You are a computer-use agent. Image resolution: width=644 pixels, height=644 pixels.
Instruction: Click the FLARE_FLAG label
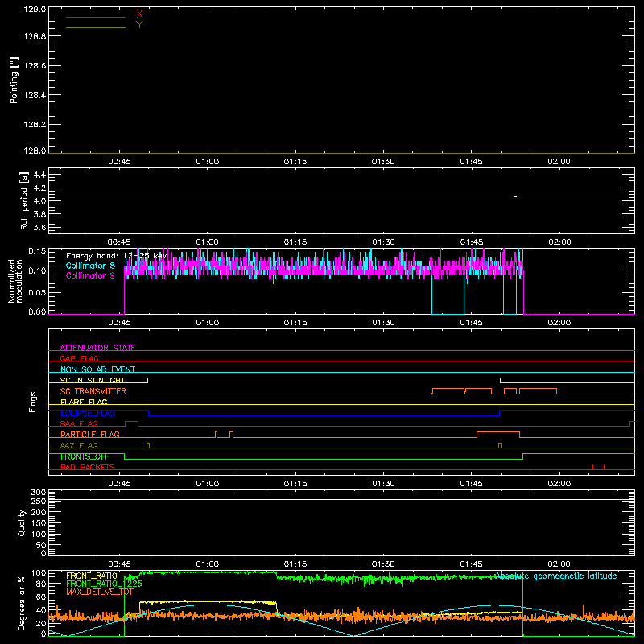tap(84, 402)
